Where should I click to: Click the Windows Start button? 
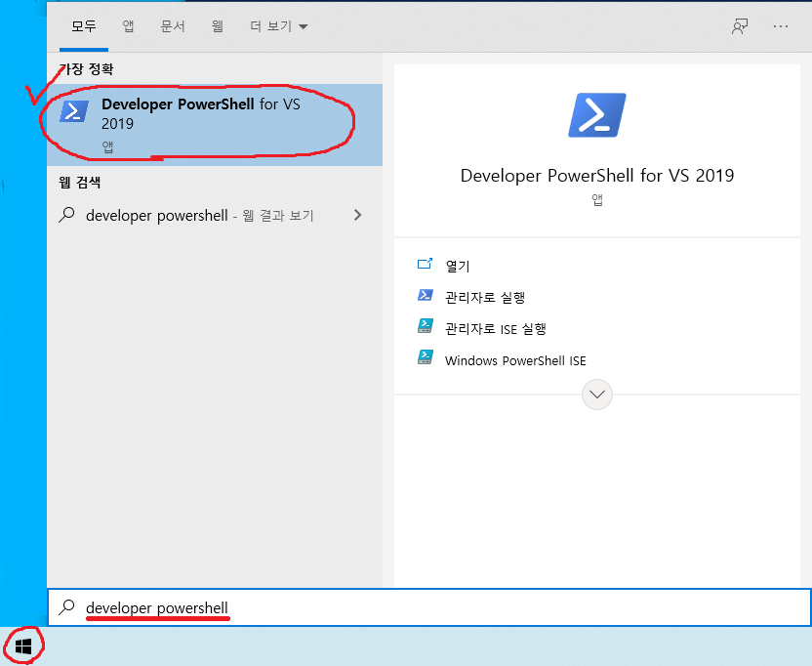[23, 645]
